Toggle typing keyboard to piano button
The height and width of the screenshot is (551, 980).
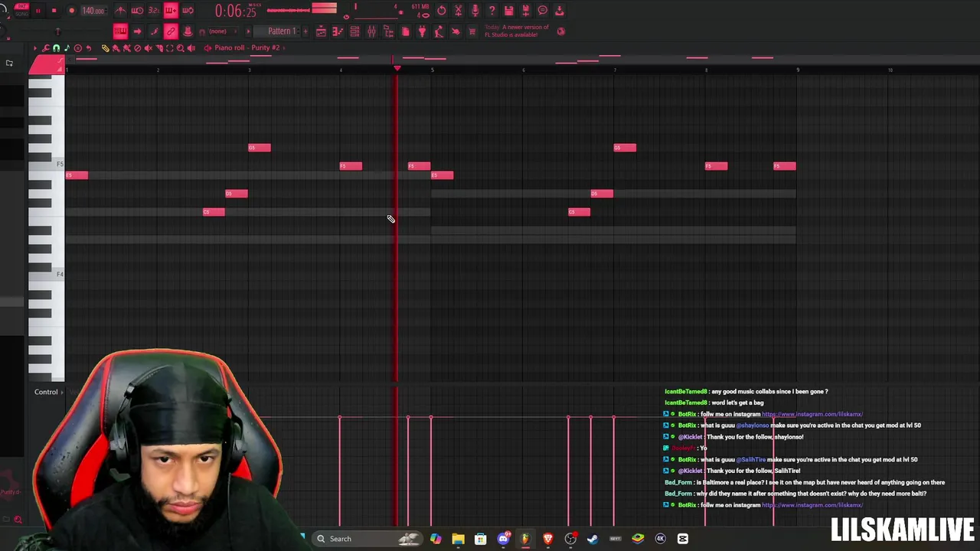(x=120, y=31)
